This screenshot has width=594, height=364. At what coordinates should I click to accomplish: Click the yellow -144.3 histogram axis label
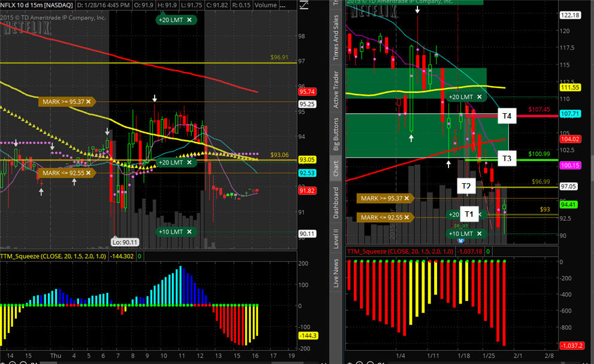coord(308,336)
